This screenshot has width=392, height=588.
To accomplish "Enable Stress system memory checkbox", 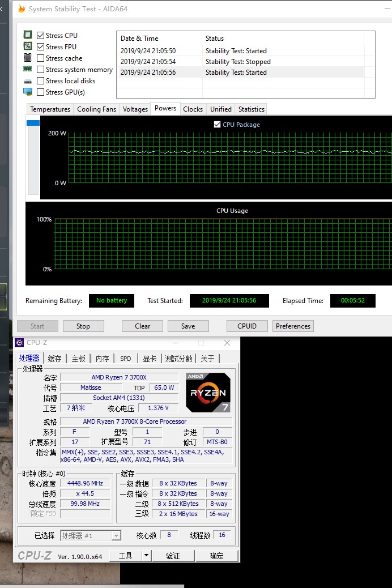I will tap(41, 69).
